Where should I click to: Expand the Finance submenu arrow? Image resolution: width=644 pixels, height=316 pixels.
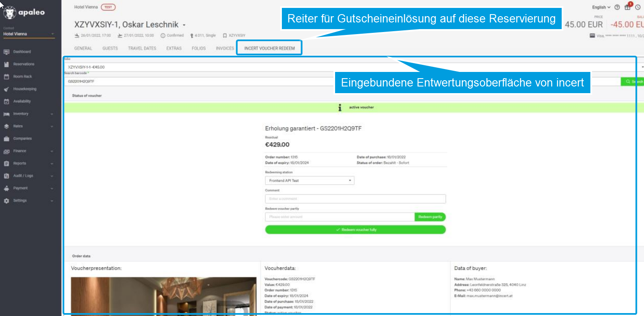click(x=52, y=151)
